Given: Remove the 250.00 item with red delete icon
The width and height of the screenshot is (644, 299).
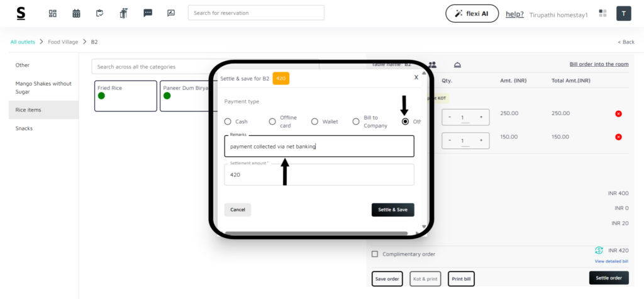Looking at the screenshot, I should (618, 113).
